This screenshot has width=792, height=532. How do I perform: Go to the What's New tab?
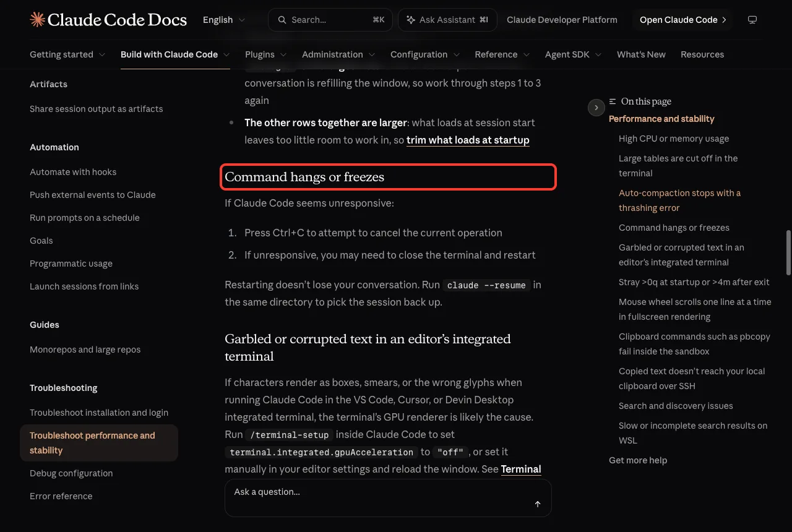pyautogui.click(x=641, y=54)
